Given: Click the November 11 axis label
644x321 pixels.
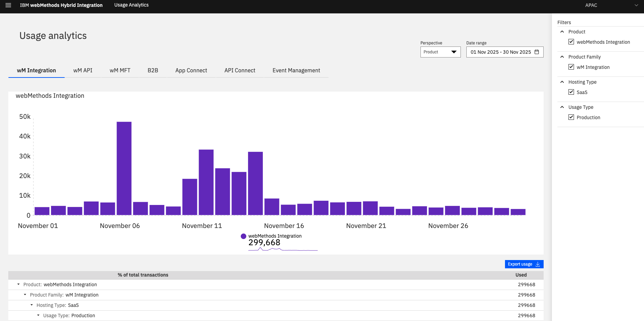Looking at the screenshot, I should pyautogui.click(x=202, y=226).
